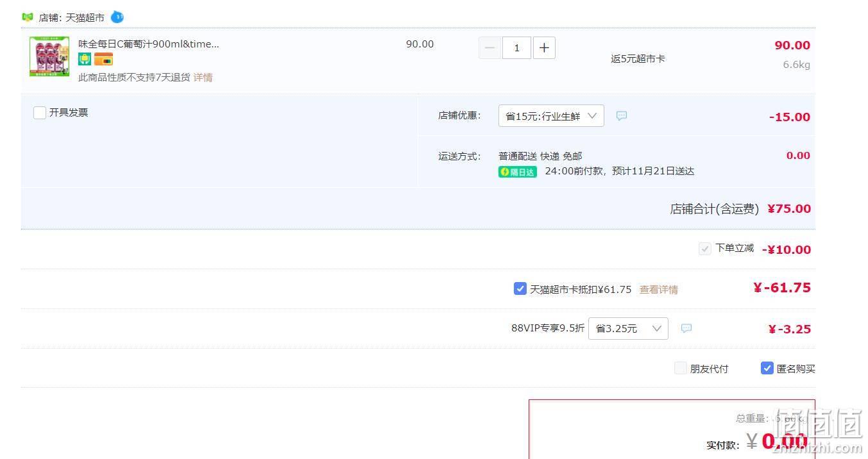Click the green 隔日达 next-day delivery badge
The height and width of the screenshot is (459, 868).
pyautogui.click(x=518, y=172)
